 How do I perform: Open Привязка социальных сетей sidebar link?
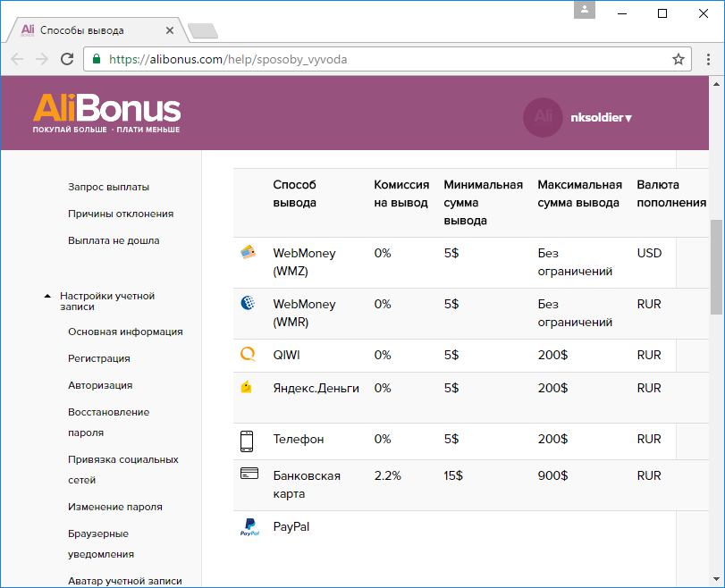coord(123,470)
